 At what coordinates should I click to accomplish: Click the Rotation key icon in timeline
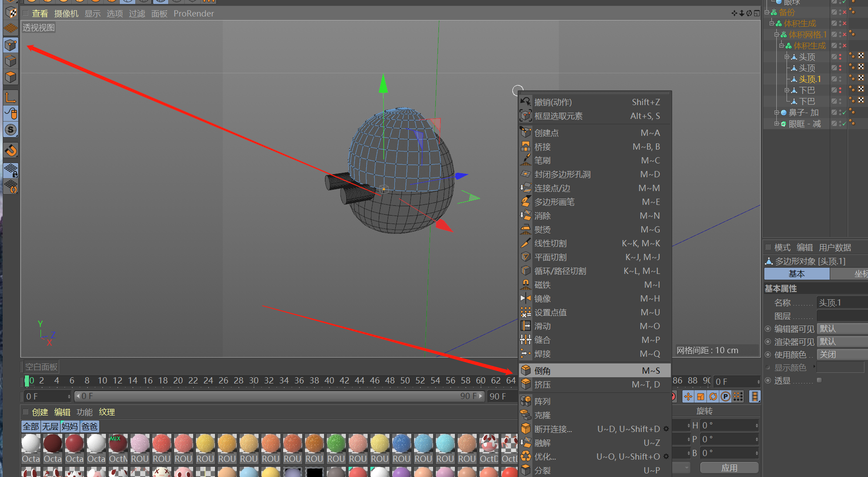click(713, 396)
